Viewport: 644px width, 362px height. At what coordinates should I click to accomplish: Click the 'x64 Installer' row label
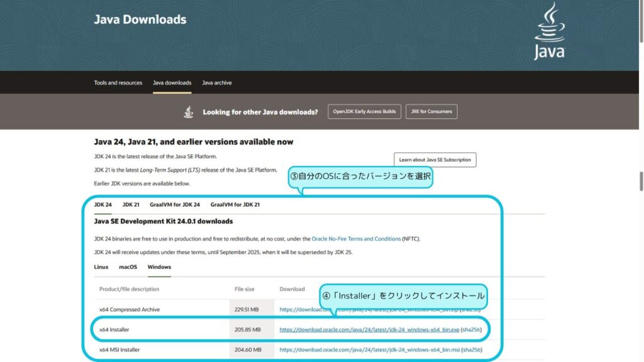click(x=114, y=329)
